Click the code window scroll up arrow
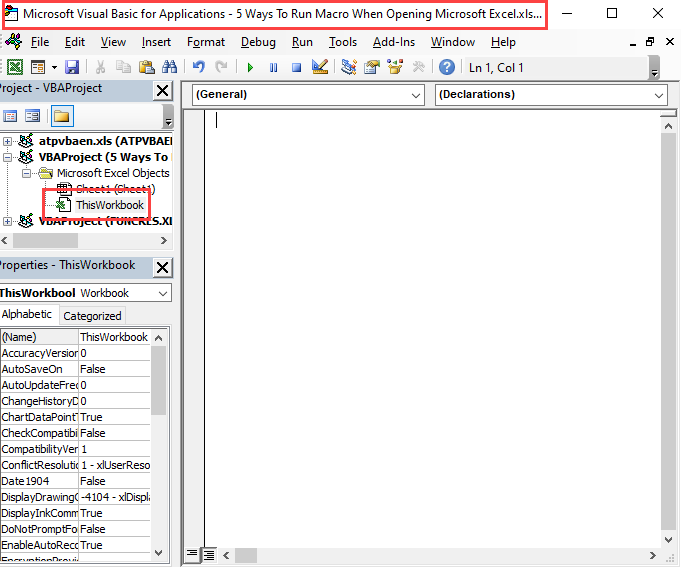681x567 pixels. [x=668, y=126]
